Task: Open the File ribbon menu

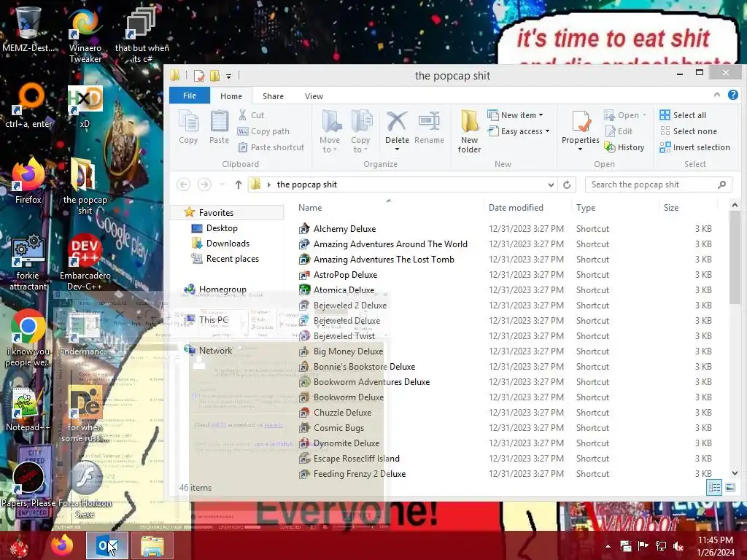Action: tap(190, 96)
